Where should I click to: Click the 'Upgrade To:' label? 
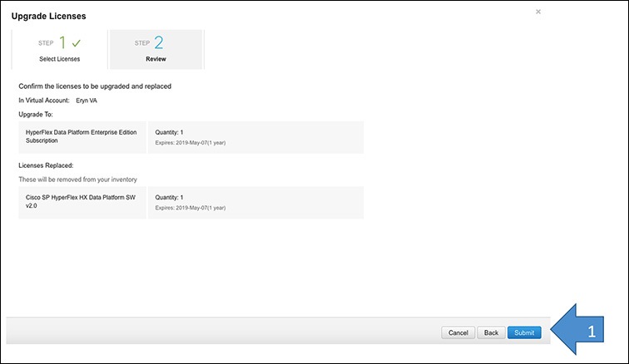[x=36, y=114]
